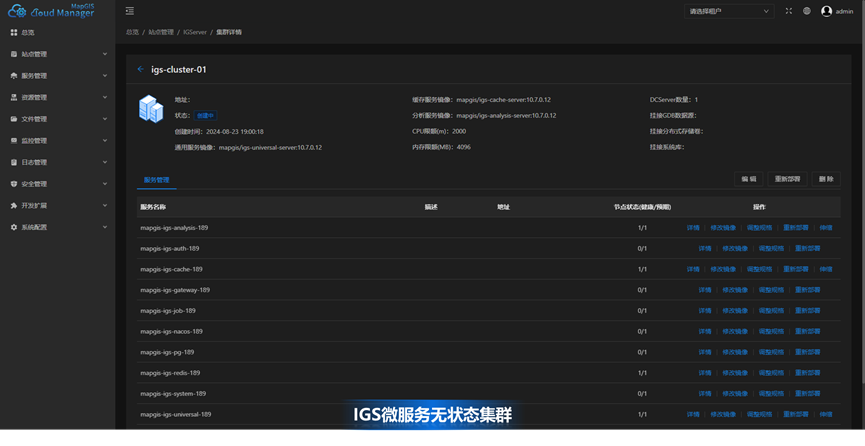Open 详情 for mapgis-igs-gateway-189

[705, 290]
